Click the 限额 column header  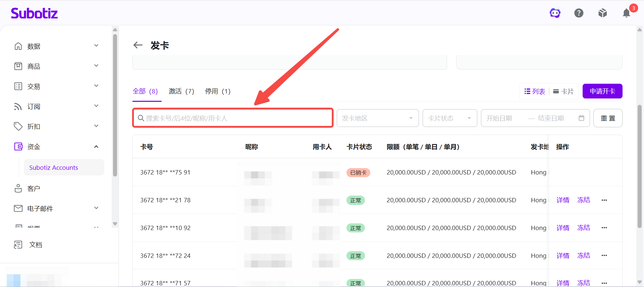pos(423,147)
